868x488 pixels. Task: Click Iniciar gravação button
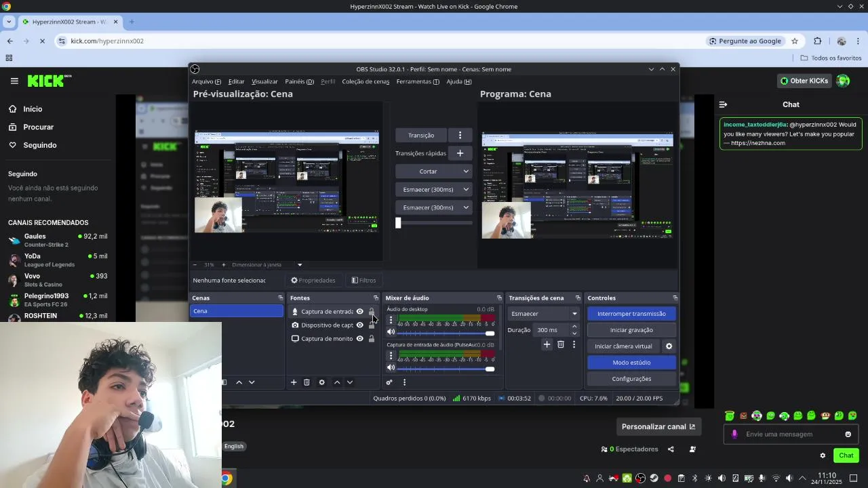click(x=631, y=330)
